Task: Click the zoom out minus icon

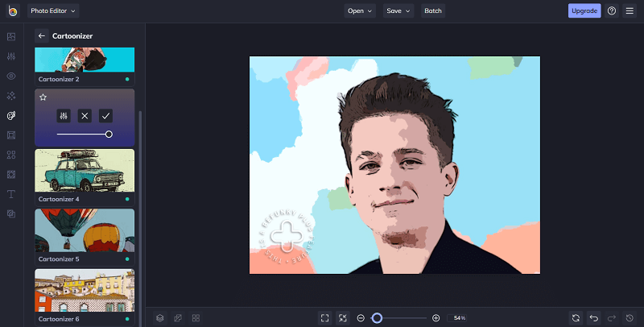Action: point(361,318)
